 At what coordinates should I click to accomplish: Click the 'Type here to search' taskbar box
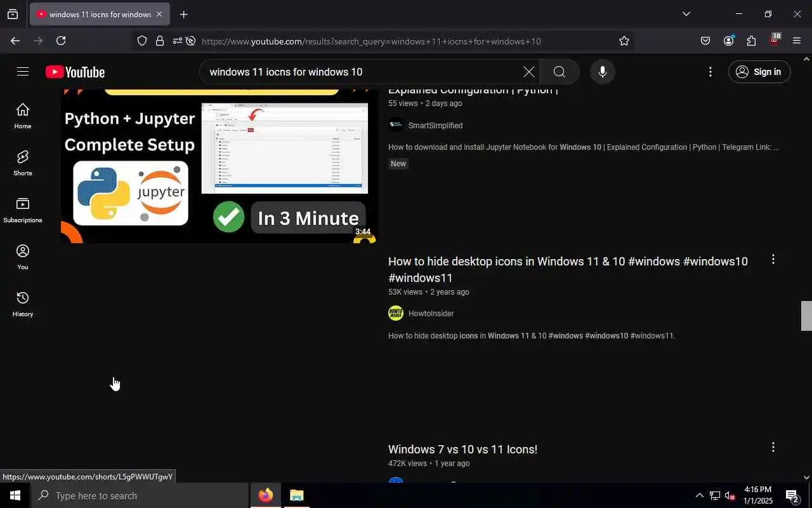(140, 495)
